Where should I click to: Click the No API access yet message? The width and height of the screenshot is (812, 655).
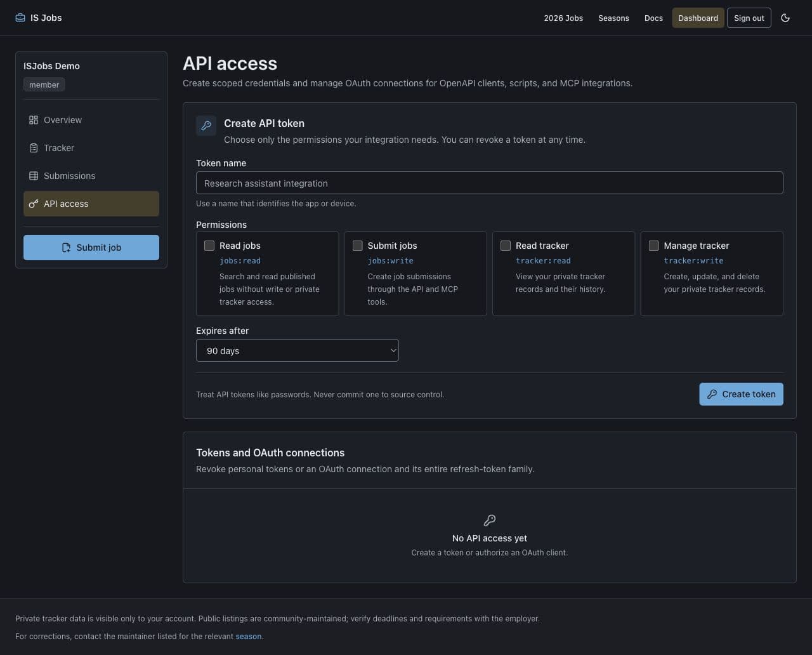(490, 538)
